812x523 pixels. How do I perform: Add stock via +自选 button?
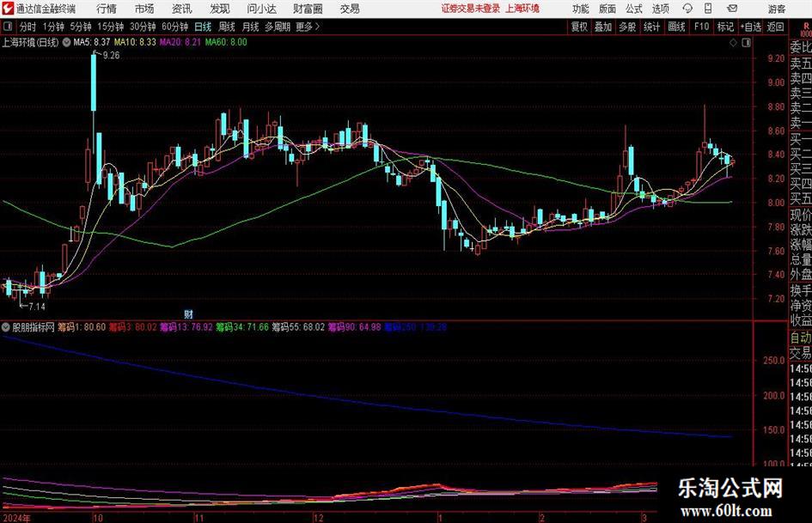pos(751,27)
